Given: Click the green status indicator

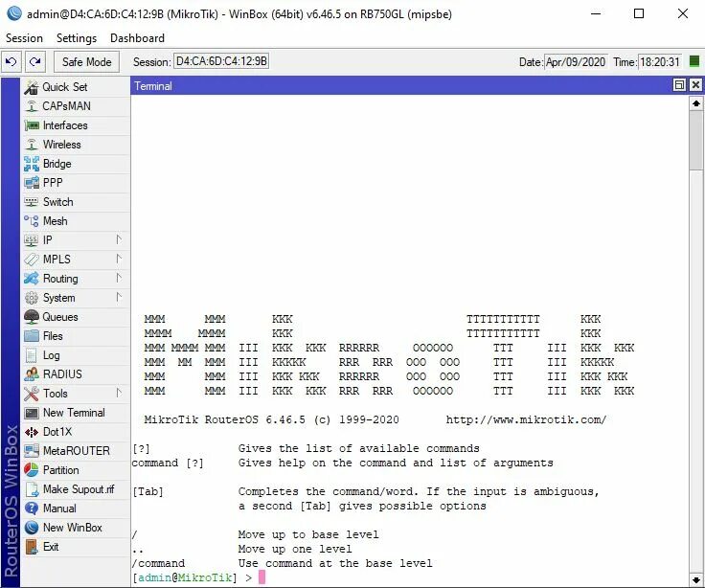Looking at the screenshot, I should (694, 61).
